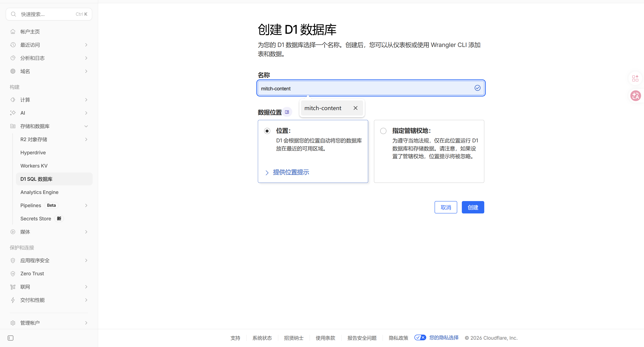
Task: Click the check-circle icon in name field
Action: [x=477, y=88]
